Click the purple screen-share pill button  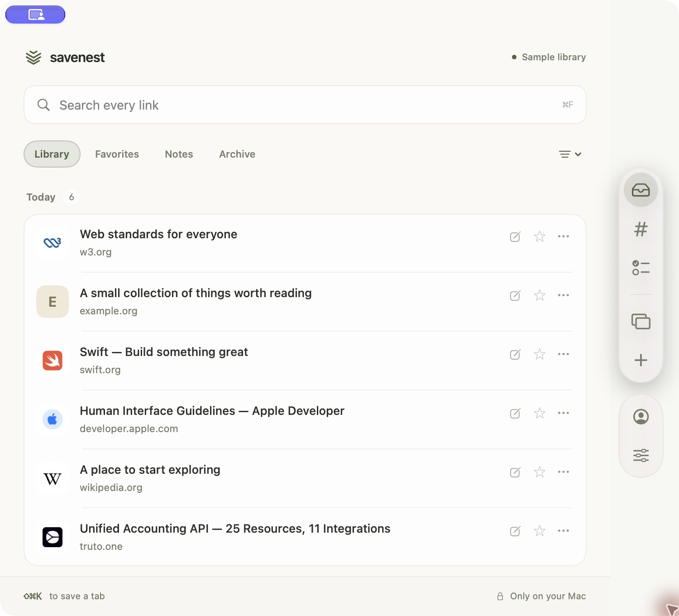(35, 14)
